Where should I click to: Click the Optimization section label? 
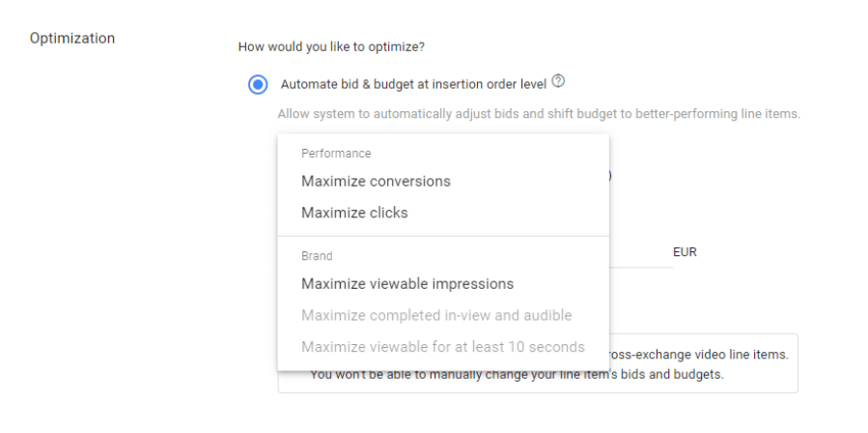[72, 39]
